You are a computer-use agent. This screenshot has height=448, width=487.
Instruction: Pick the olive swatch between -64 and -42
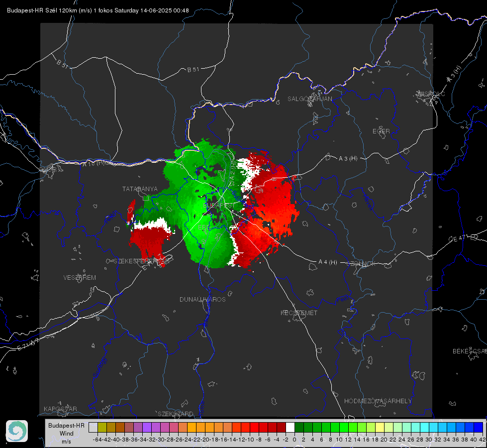pyautogui.click(x=102, y=427)
